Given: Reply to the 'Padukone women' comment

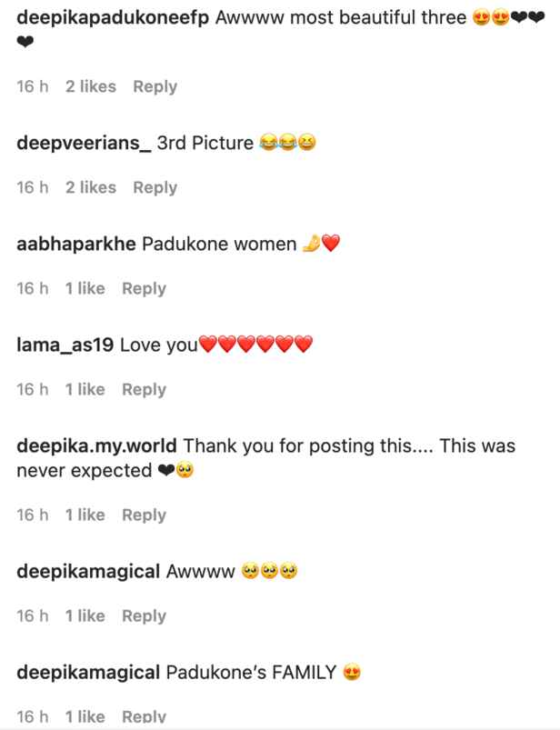Looking at the screenshot, I should click(x=144, y=288).
